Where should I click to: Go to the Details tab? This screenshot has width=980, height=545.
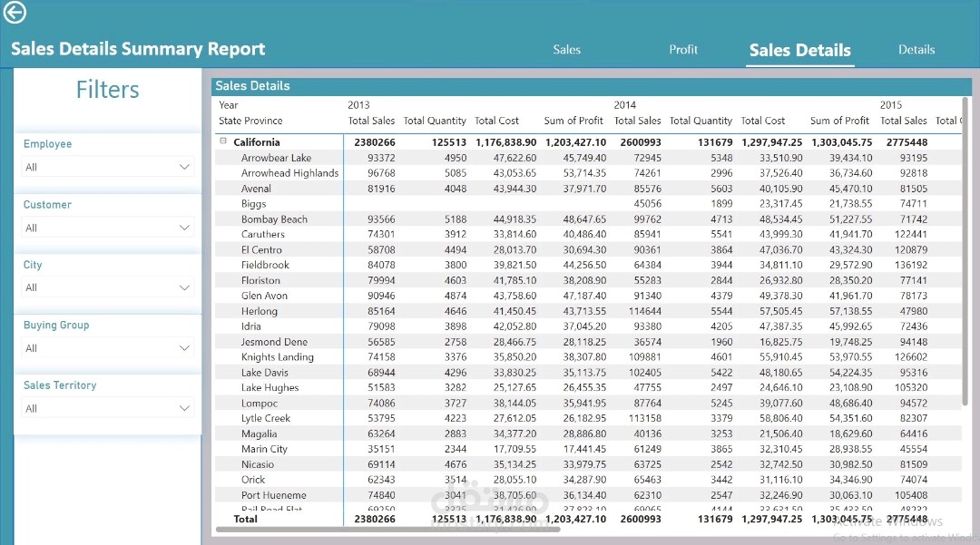point(916,49)
